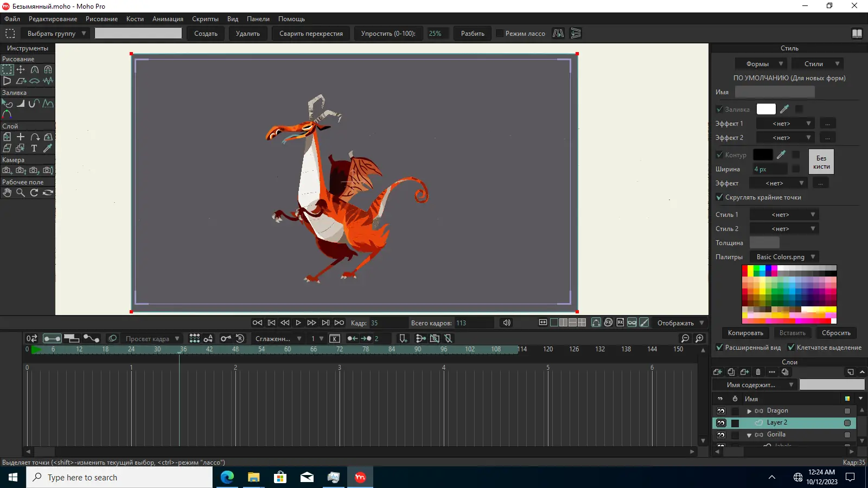This screenshot has height=488, width=868.
Task: Choose the Text layer tool
Action: [x=34, y=148]
